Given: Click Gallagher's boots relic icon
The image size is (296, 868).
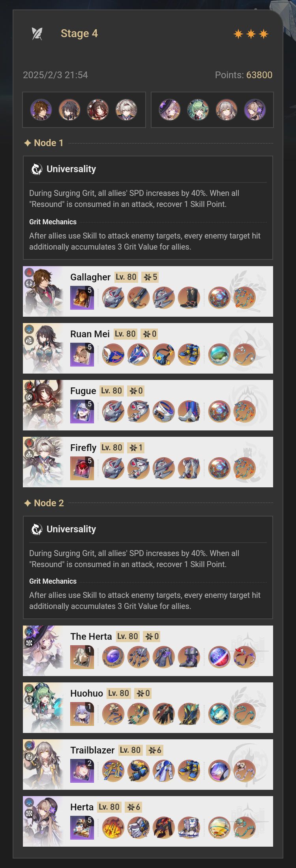Looking at the screenshot, I should (189, 298).
